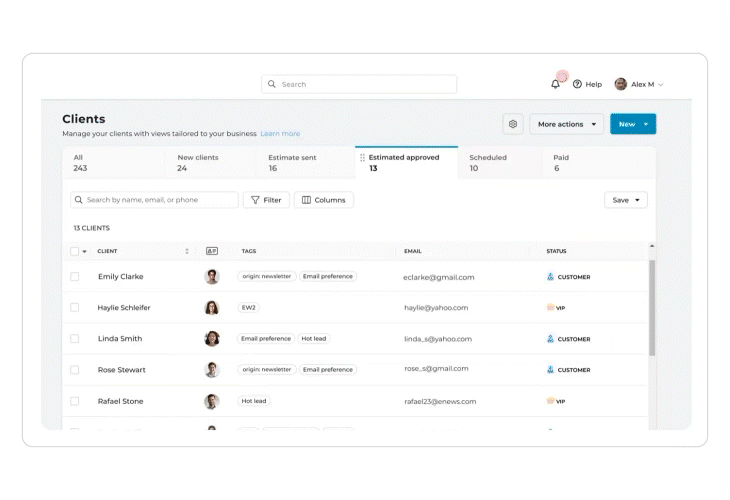Click Rafael Stone's Hot lead tag
The width and height of the screenshot is (730, 500).
254,401
